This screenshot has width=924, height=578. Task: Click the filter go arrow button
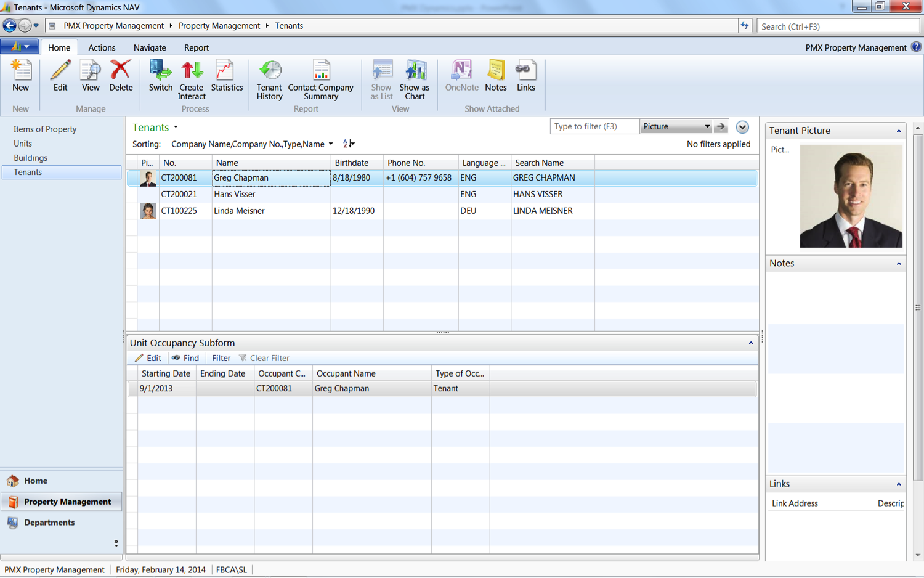coord(721,126)
